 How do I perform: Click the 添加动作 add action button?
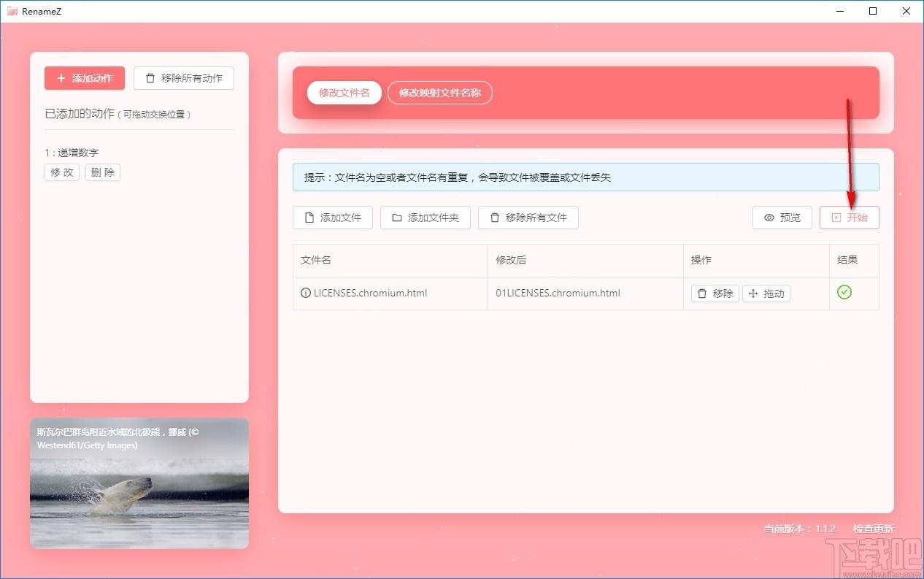click(x=85, y=78)
